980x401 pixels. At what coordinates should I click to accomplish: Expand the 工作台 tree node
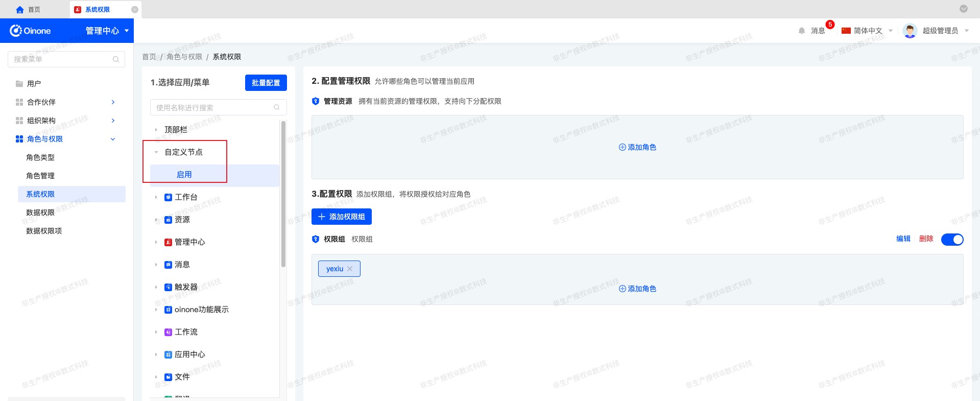coord(156,197)
